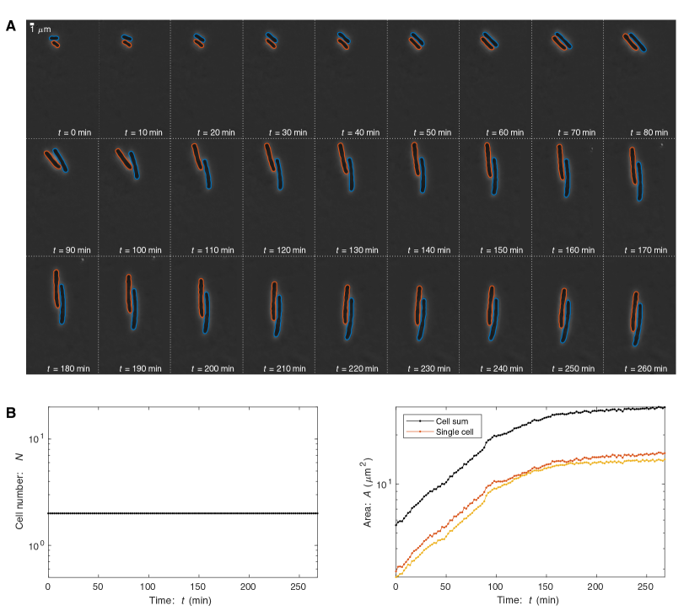Click the orange-outlined cell at t = 0 min
This screenshot has height=611, width=700.
click(56, 44)
